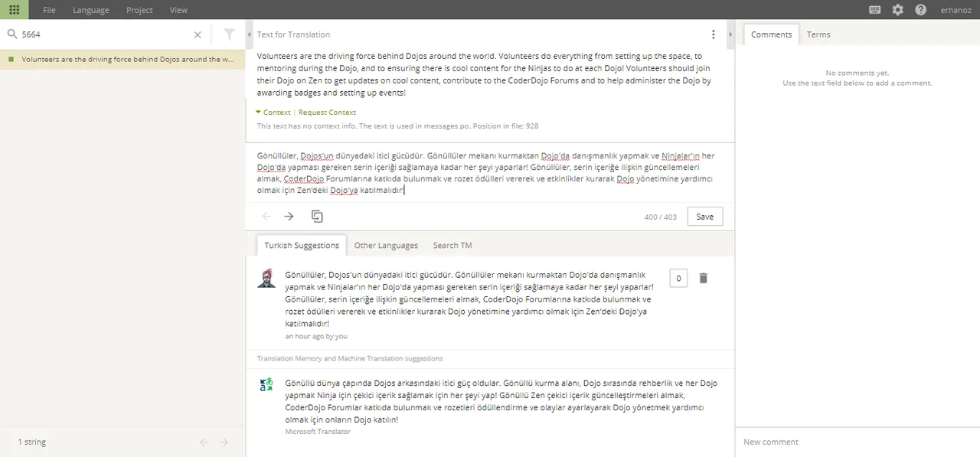Switch to Other Languages tab
Screen dimensions: 980x457
coord(386,246)
